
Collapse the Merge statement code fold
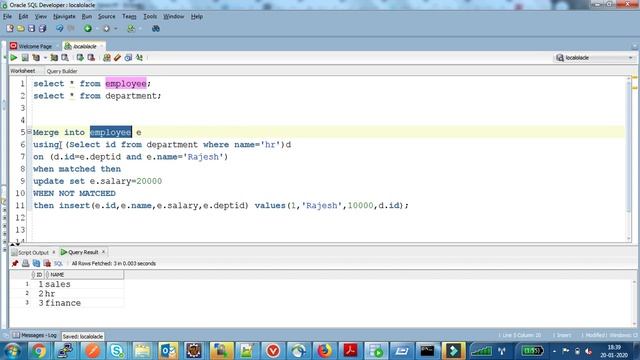[x=29, y=132]
